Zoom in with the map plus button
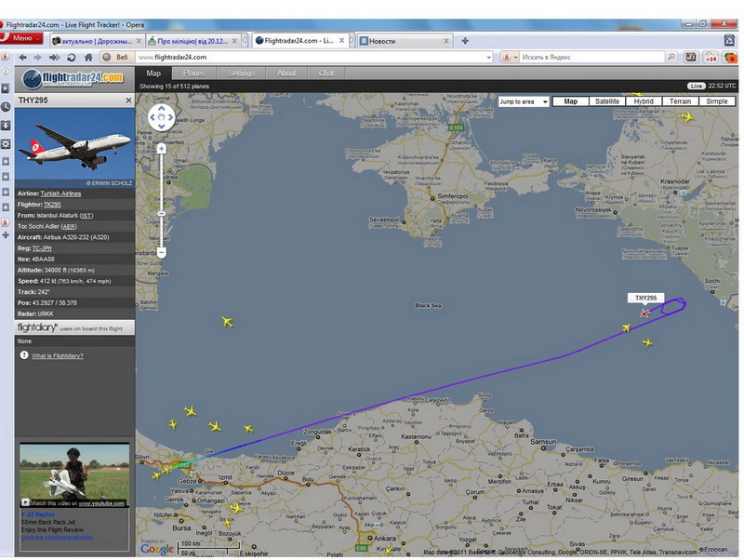Screen dimensions: 744x560 tap(161, 149)
